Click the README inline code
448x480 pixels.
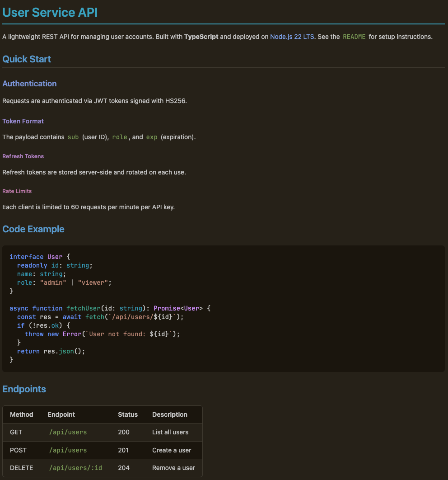(x=354, y=37)
